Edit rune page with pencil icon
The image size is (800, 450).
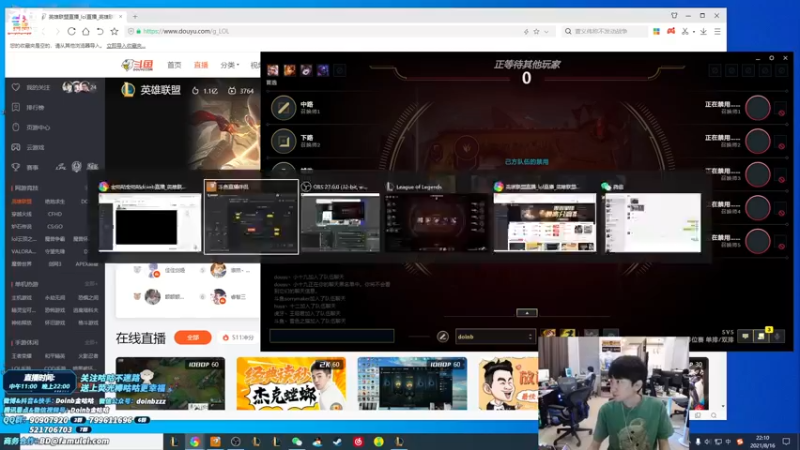[442, 336]
